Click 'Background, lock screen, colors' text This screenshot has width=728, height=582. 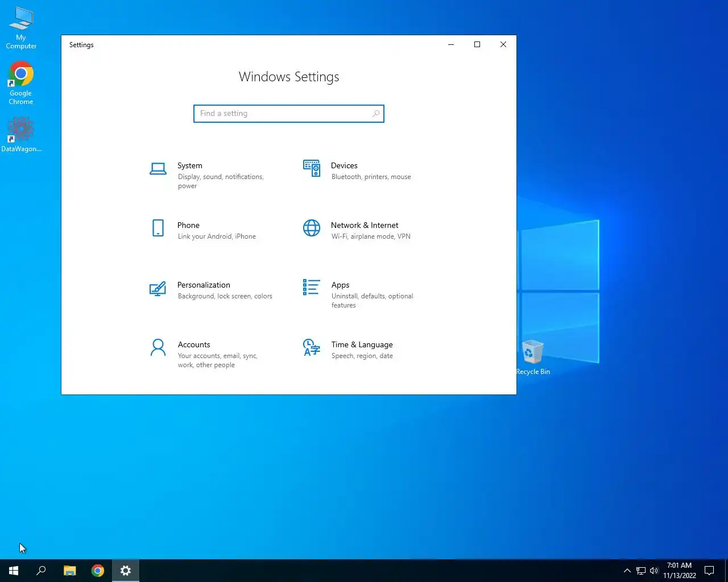tap(225, 296)
